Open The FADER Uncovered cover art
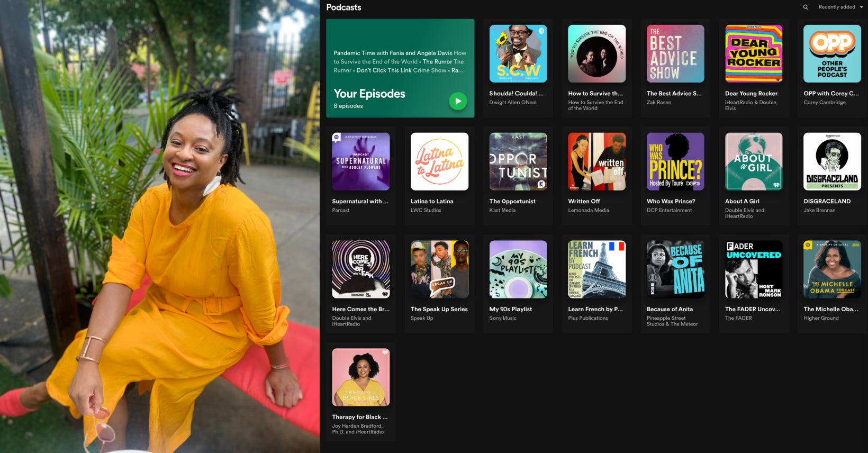Image resolution: width=868 pixels, height=453 pixels. 754,269
